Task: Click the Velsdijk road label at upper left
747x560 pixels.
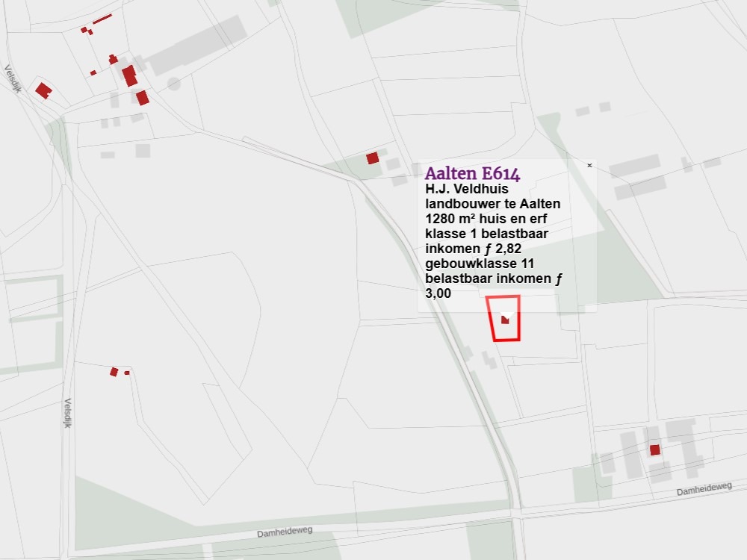Action: pyautogui.click(x=11, y=78)
